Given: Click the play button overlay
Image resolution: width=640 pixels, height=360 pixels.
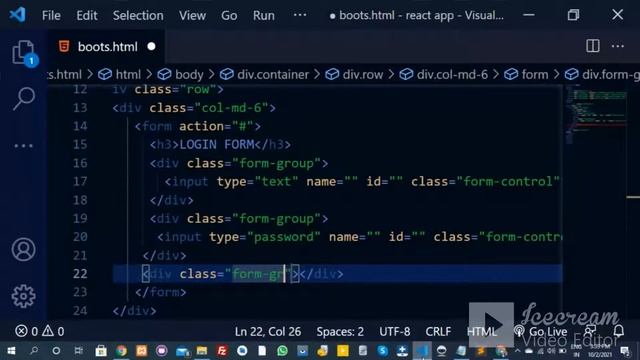Looking at the screenshot, I should pyautogui.click(x=491, y=325).
